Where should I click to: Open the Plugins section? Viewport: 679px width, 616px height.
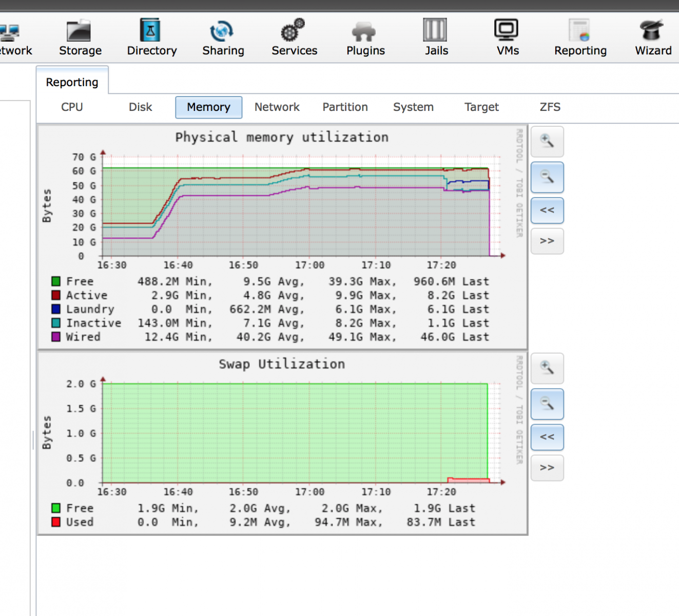365,37
